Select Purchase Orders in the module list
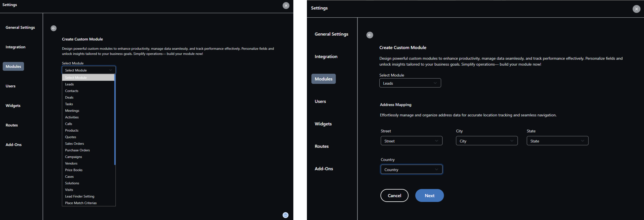 pos(77,150)
